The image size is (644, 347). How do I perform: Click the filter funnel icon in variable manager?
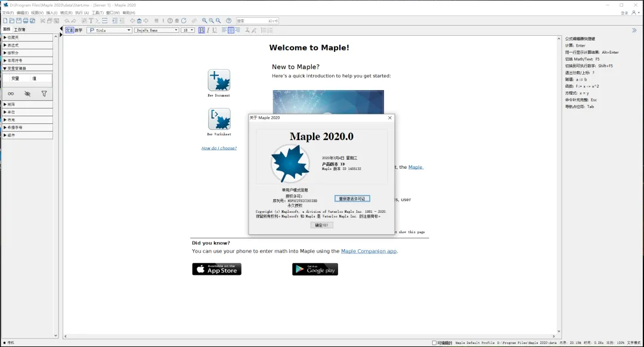(44, 94)
